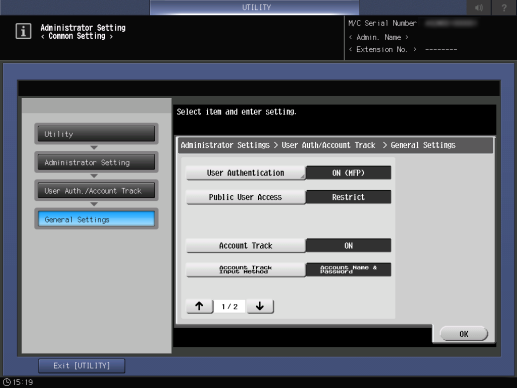Viewport: 517px width, 388px height.
Task: Go to next page with down arrow
Action: [x=260, y=306]
